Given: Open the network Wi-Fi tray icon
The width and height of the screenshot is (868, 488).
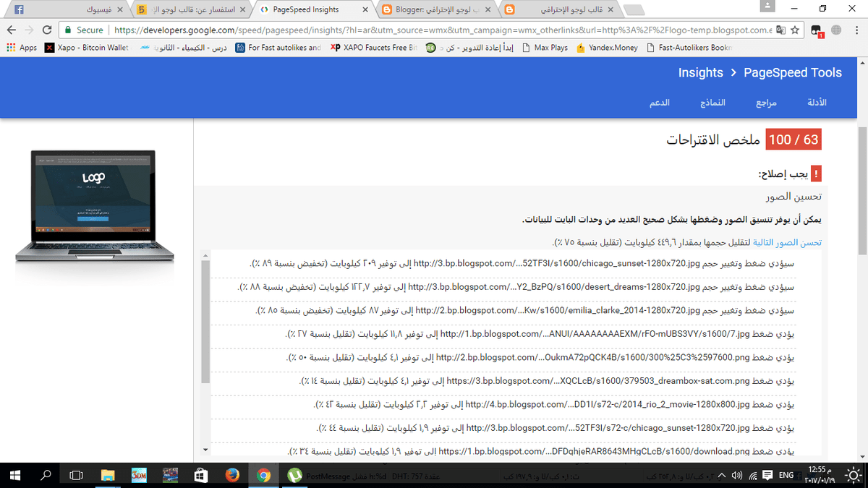Looking at the screenshot, I should 753,475.
